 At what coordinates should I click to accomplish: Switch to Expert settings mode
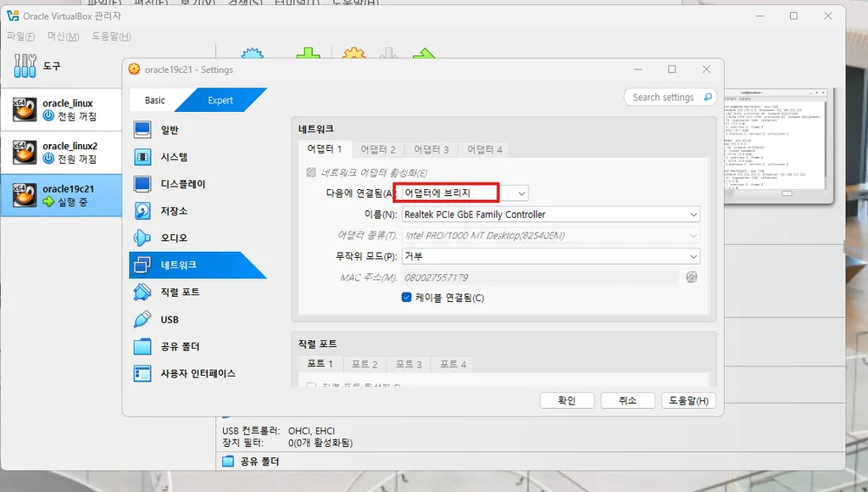[x=220, y=100]
